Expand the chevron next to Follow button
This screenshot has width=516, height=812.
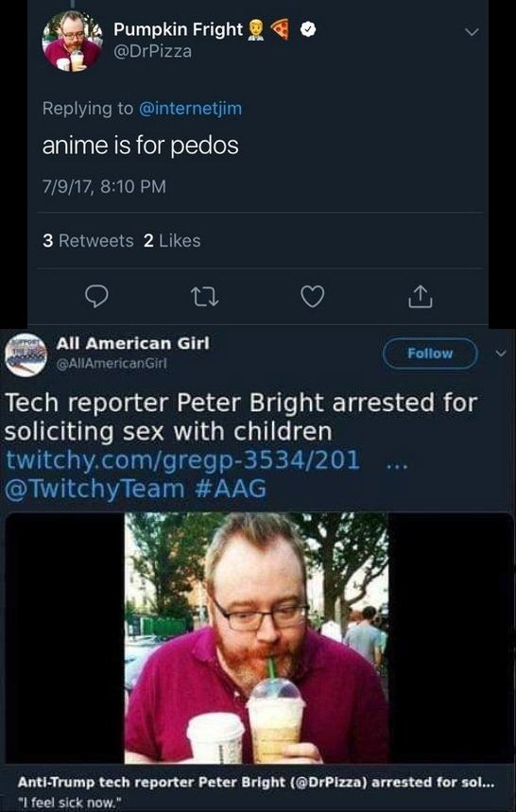[500, 354]
